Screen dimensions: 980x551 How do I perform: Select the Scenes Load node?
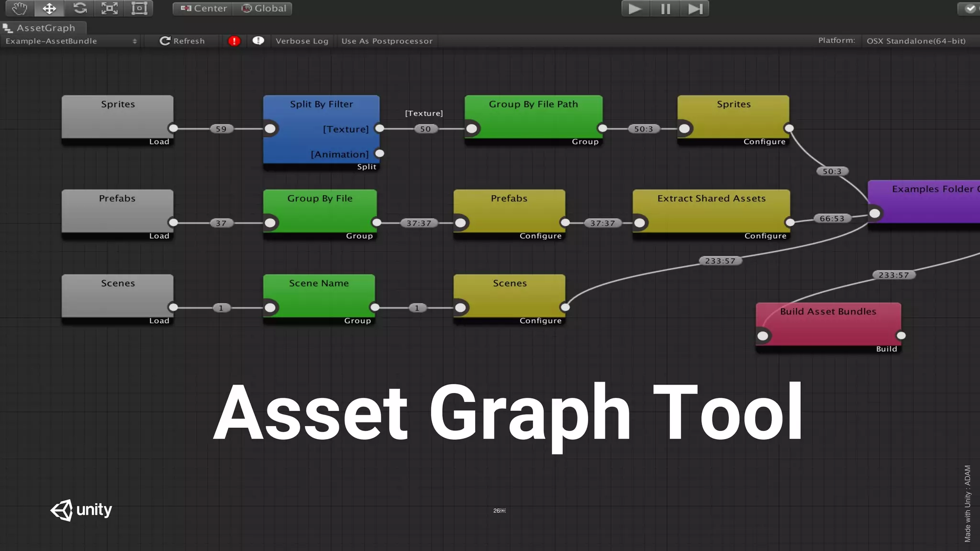[x=118, y=299]
